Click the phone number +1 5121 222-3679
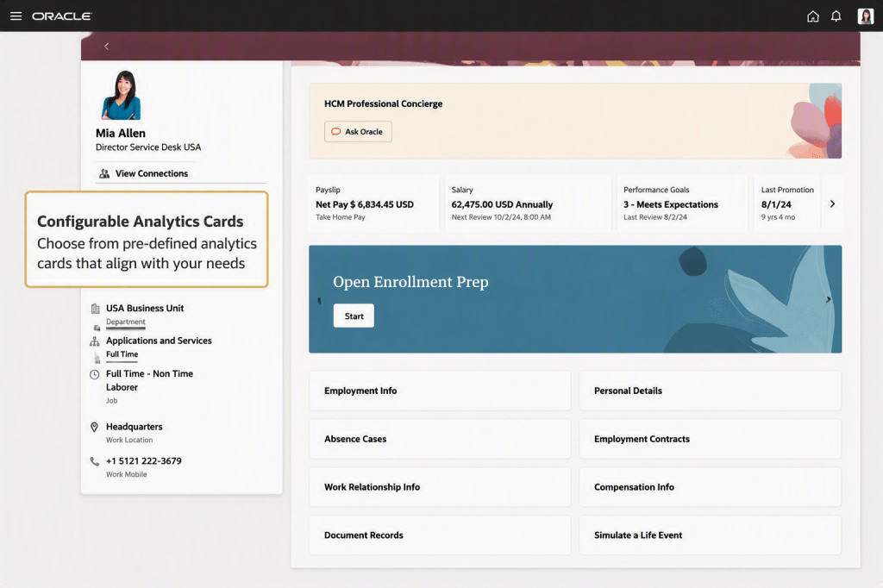This screenshot has height=588, width=883. [144, 460]
